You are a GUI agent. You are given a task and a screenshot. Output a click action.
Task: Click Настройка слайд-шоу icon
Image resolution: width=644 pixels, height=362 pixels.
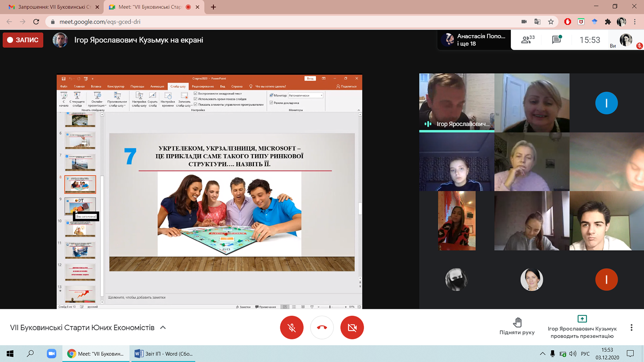(x=139, y=99)
